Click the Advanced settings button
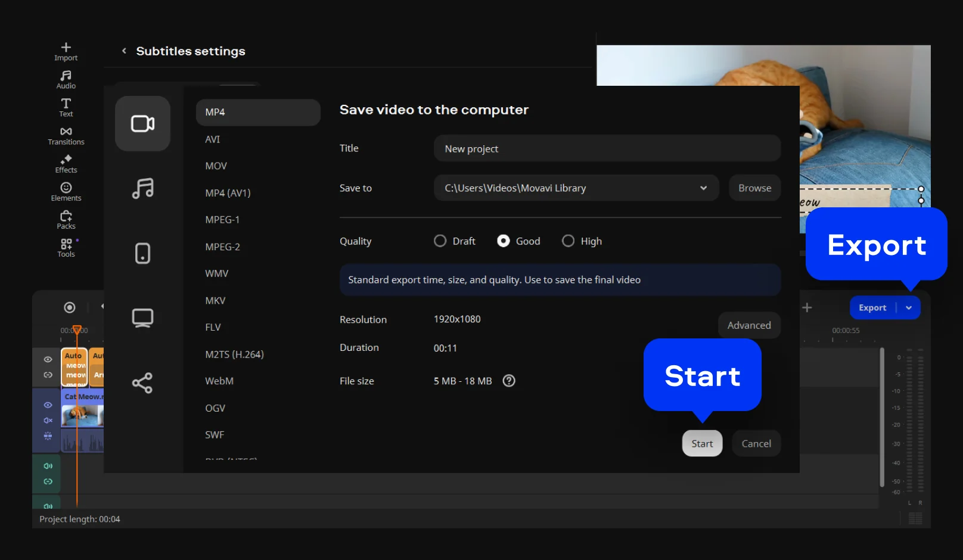This screenshot has height=560, width=963. [x=749, y=325]
